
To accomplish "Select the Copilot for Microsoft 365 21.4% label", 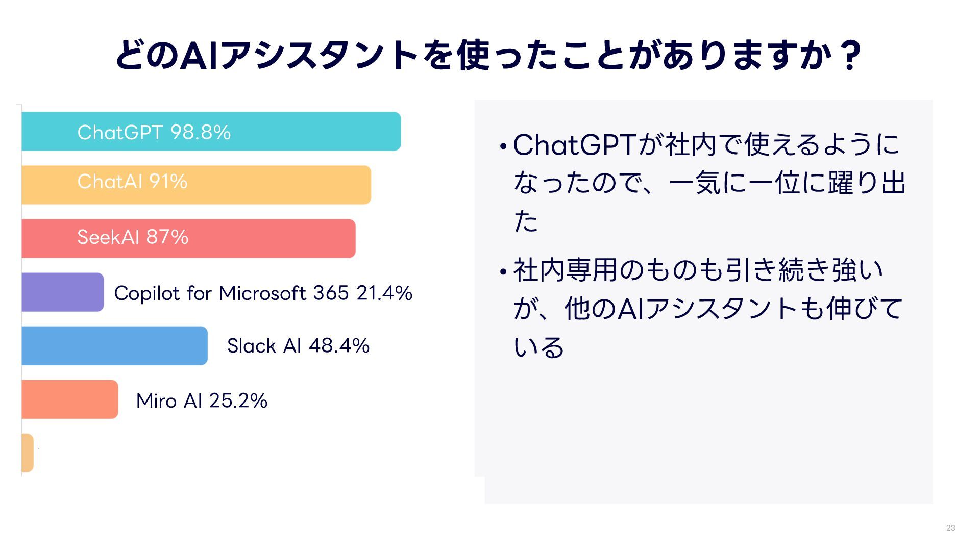I will click(x=263, y=293).
